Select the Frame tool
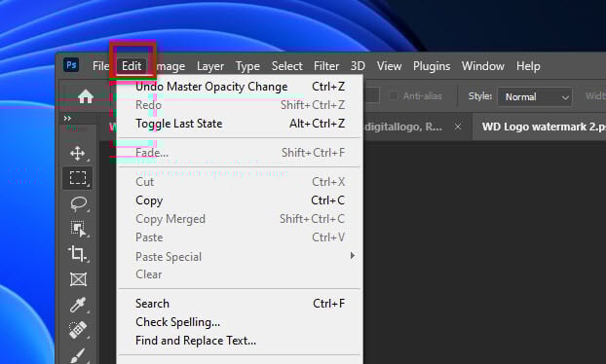The image size is (606, 364). click(x=78, y=279)
